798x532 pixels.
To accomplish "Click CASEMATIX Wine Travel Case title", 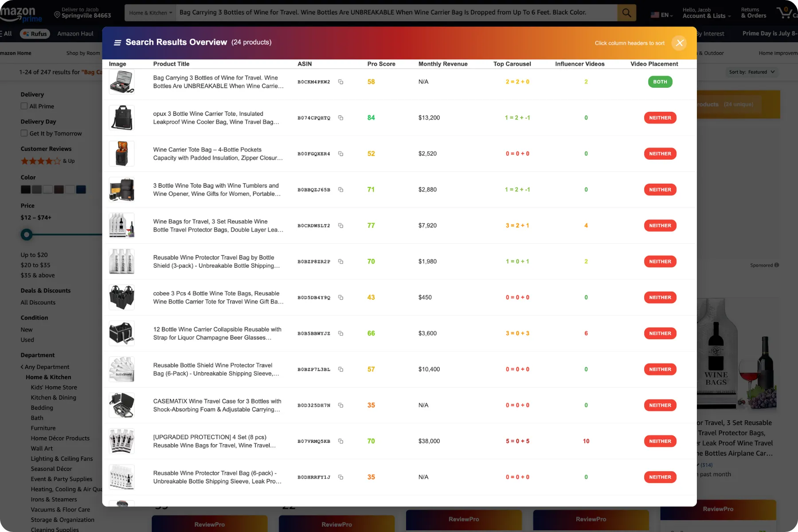I will [x=217, y=405].
